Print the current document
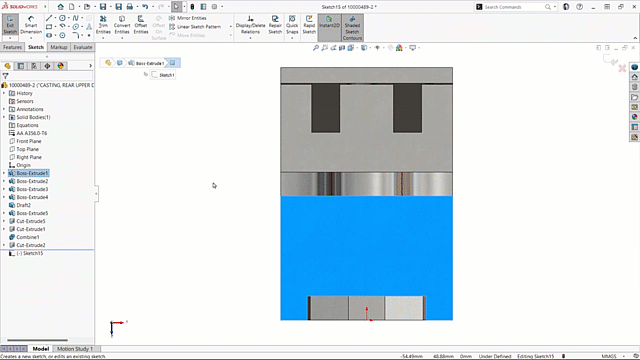 129,7
